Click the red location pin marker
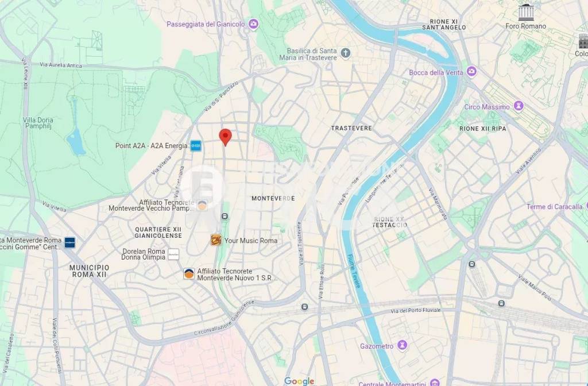Image resolution: width=588 pixels, height=386 pixels. coord(225,137)
